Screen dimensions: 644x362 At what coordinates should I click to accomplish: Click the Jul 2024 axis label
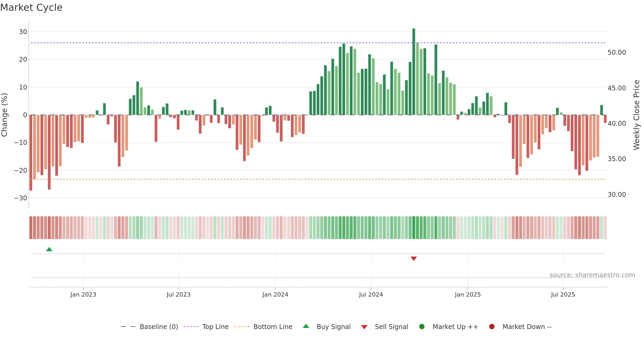tap(371, 294)
